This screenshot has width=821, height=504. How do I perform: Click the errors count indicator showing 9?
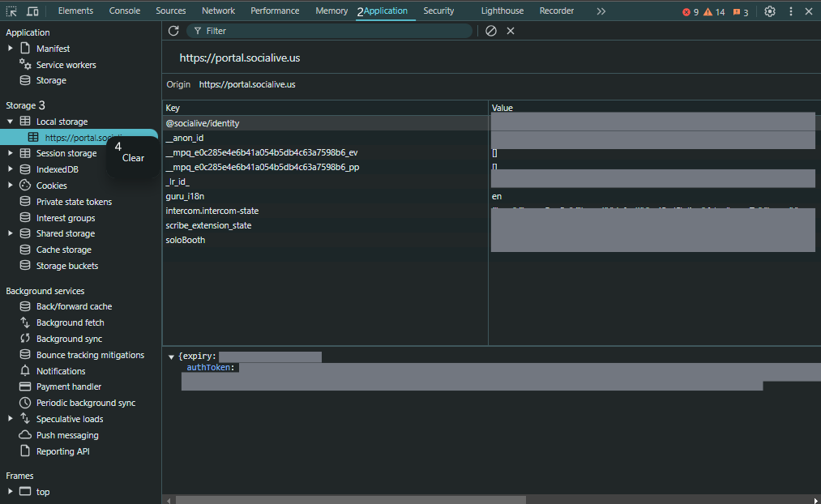pos(691,11)
